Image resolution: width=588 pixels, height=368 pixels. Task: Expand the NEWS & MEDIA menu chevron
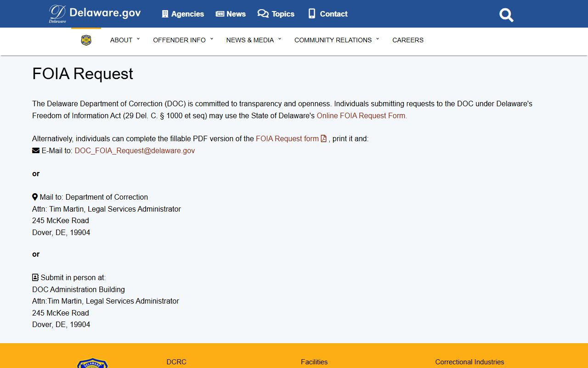(x=280, y=39)
